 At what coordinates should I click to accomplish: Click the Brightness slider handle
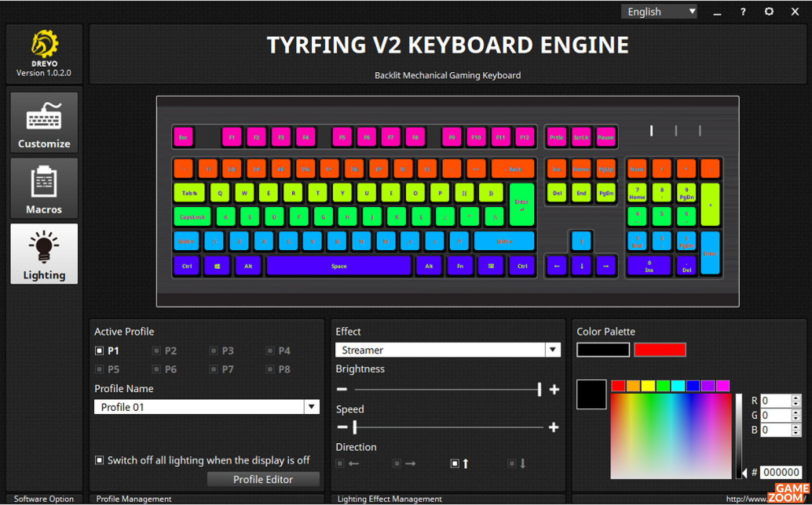(539, 389)
